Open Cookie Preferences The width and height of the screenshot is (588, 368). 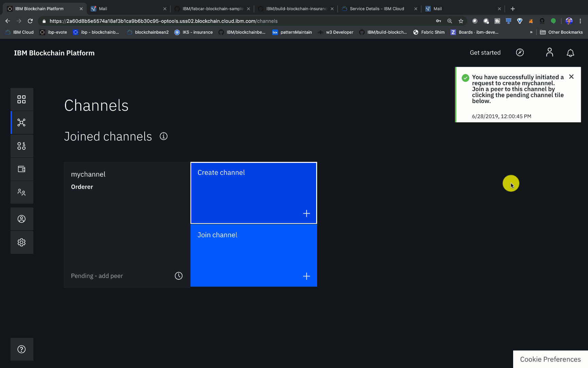click(550, 359)
